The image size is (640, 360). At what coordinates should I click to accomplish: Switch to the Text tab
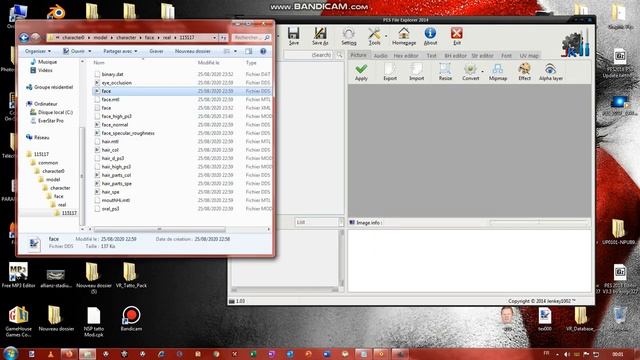pos(431,56)
